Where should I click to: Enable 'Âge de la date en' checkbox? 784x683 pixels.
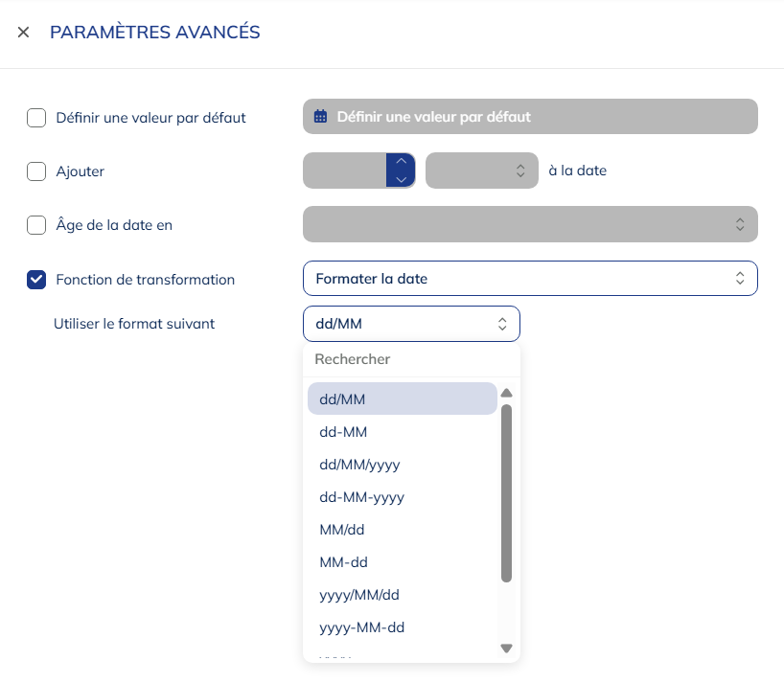(x=36, y=225)
